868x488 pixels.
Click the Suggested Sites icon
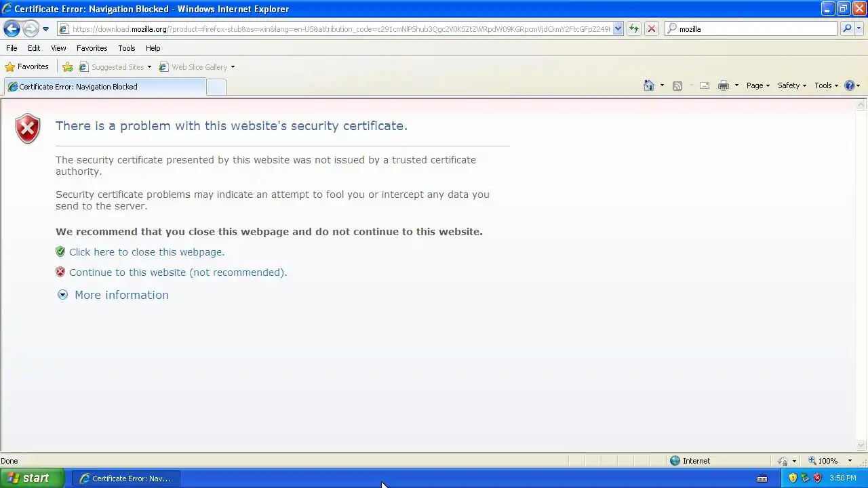(x=84, y=67)
